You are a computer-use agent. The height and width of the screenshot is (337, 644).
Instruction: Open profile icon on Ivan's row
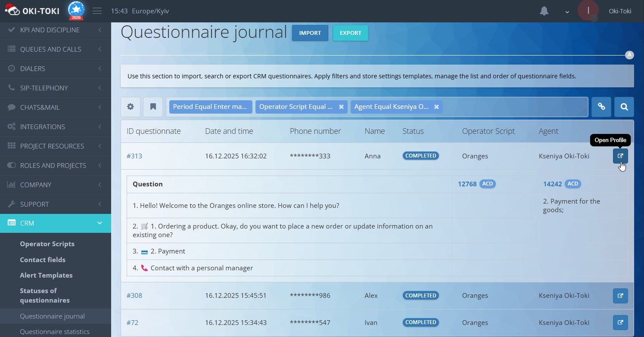[x=620, y=322]
